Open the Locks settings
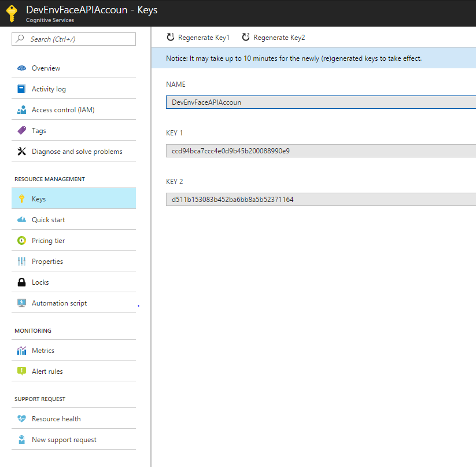This screenshot has height=467, width=476. pyautogui.click(x=74, y=282)
